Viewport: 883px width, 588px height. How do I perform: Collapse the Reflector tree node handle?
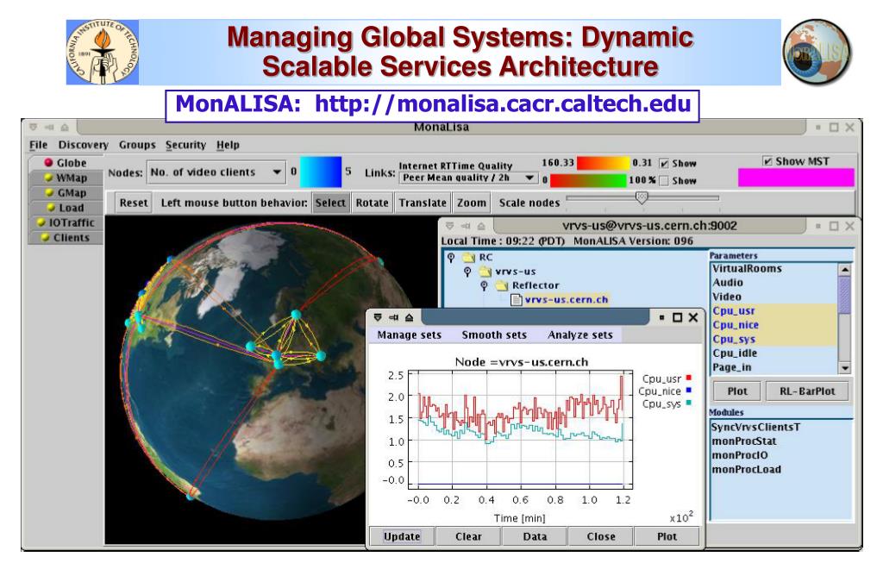click(x=484, y=285)
